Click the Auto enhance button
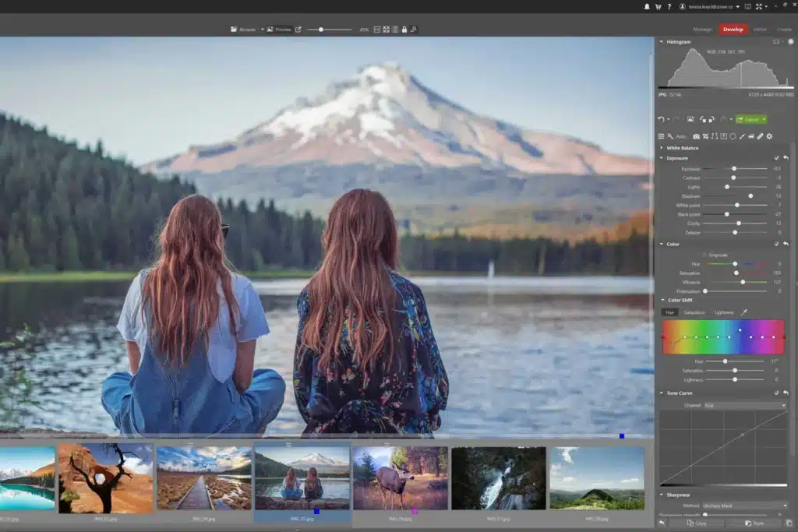 (x=681, y=136)
